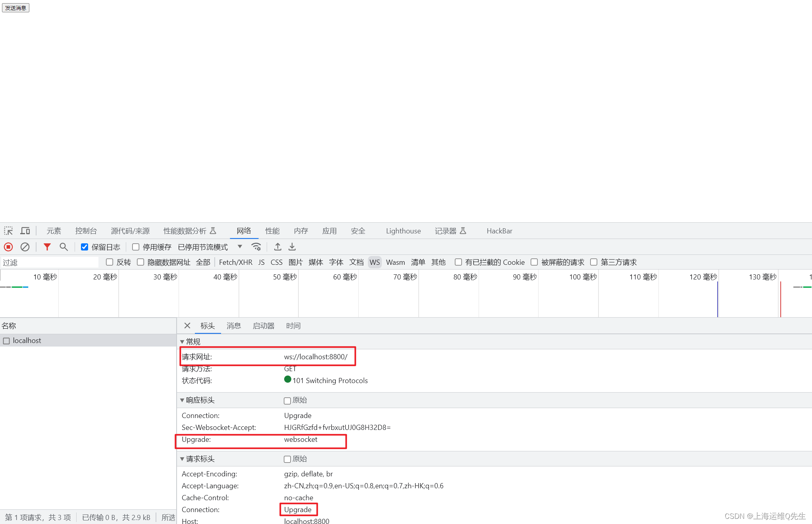This screenshot has height=524, width=812.
Task: Select the Fetch/XHR filter
Action: coord(235,262)
